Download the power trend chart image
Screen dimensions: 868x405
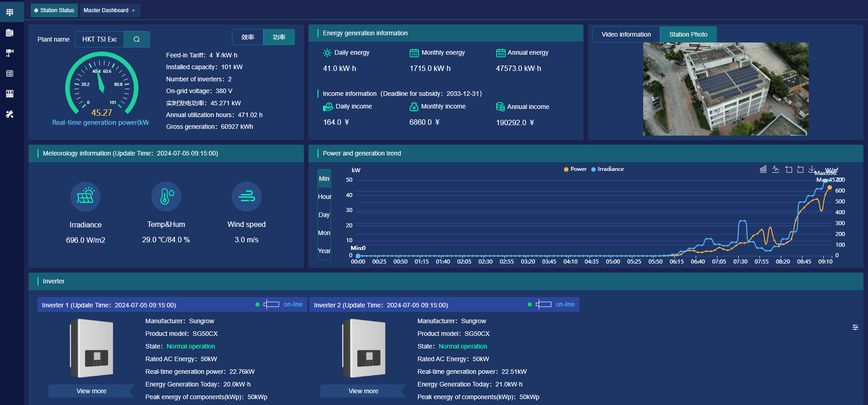[x=812, y=169]
